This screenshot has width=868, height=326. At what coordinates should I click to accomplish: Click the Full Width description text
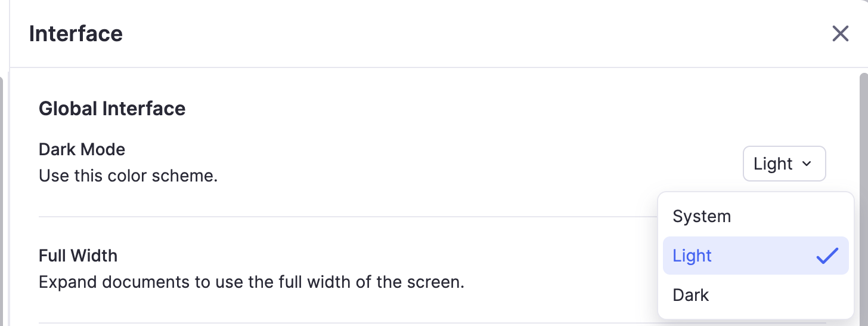(x=251, y=282)
